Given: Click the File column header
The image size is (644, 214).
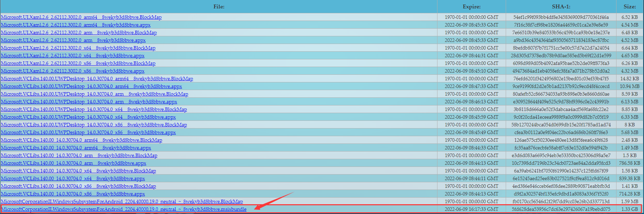Looking at the screenshot, I should pyautogui.click(x=219, y=7).
